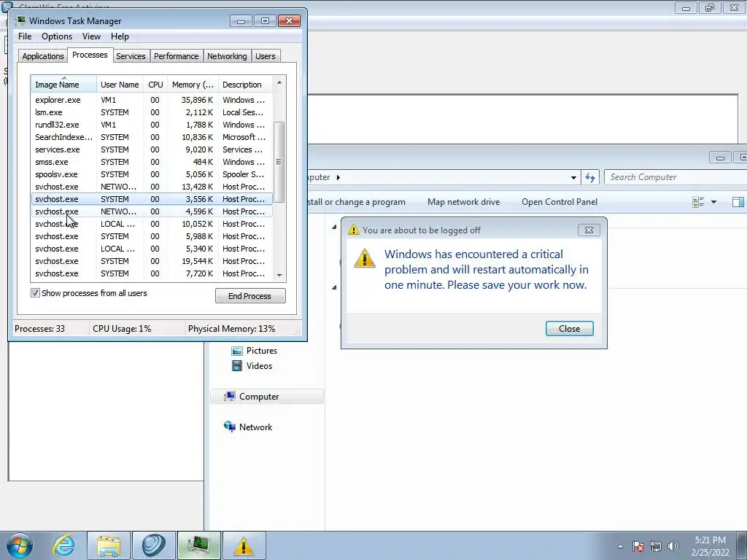Sort by User Name column header
The height and width of the screenshot is (560, 747).
coord(120,85)
